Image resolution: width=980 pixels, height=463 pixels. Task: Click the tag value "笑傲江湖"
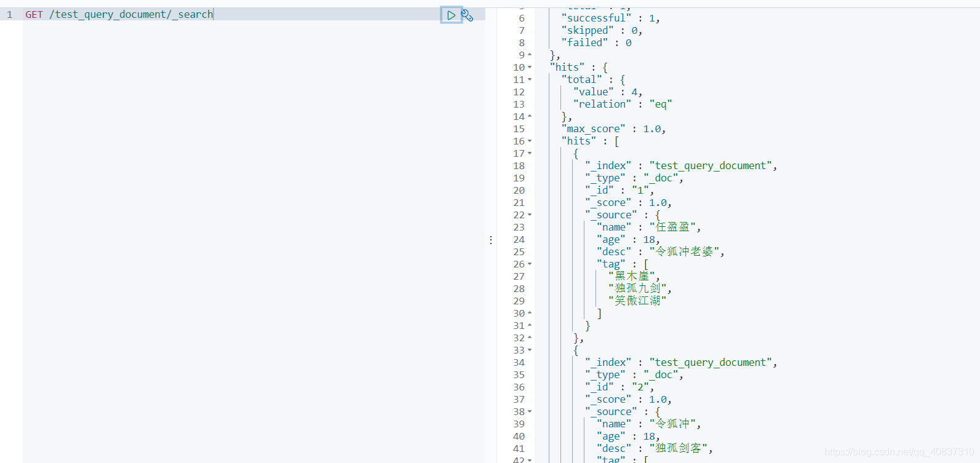pyautogui.click(x=637, y=301)
